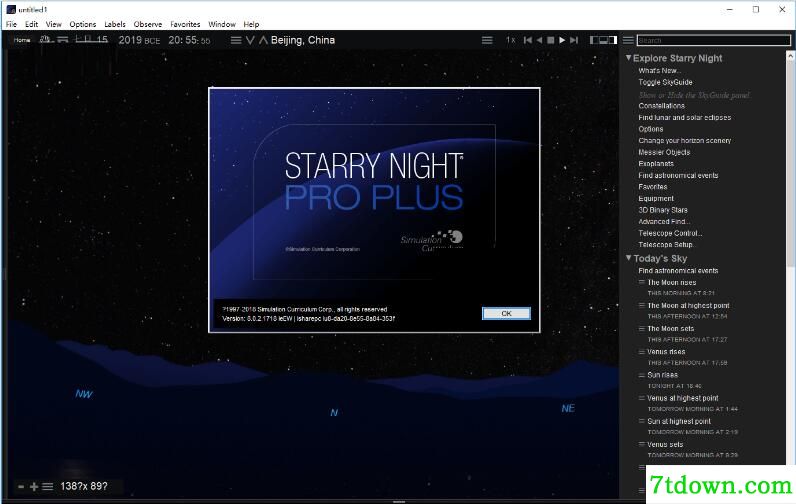This screenshot has width=796, height=504.
Task: Jump to the next time step
Action: pos(574,40)
